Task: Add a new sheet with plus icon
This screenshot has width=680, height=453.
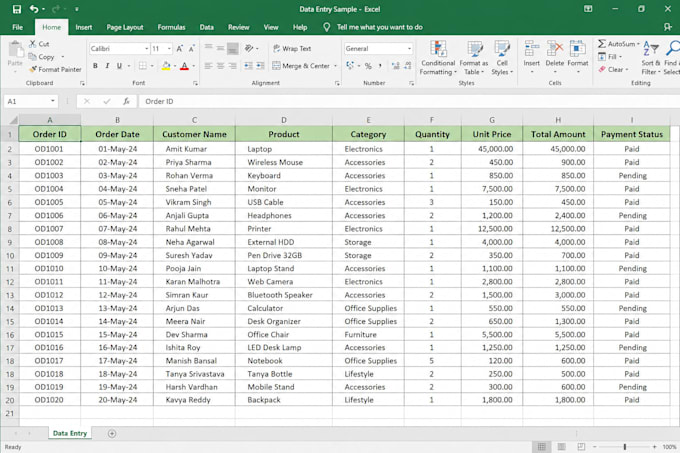Action: (112, 433)
